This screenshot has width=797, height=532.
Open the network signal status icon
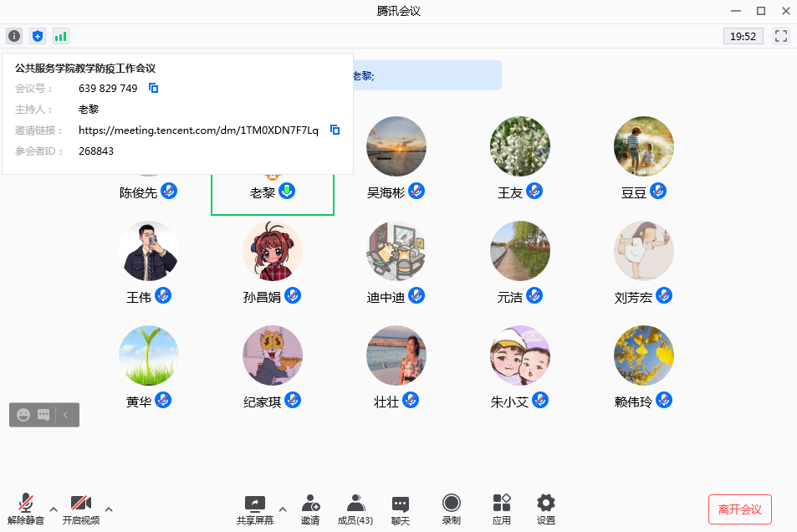[x=61, y=36]
